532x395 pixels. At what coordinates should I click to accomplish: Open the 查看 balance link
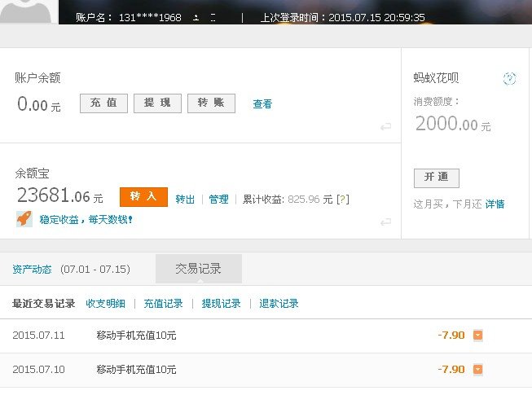pos(262,103)
